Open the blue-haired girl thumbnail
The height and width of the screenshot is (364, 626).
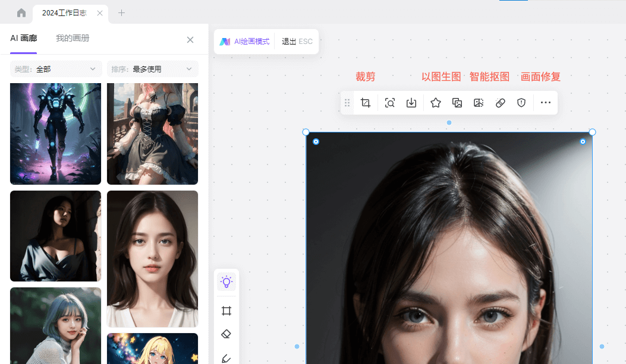55,325
